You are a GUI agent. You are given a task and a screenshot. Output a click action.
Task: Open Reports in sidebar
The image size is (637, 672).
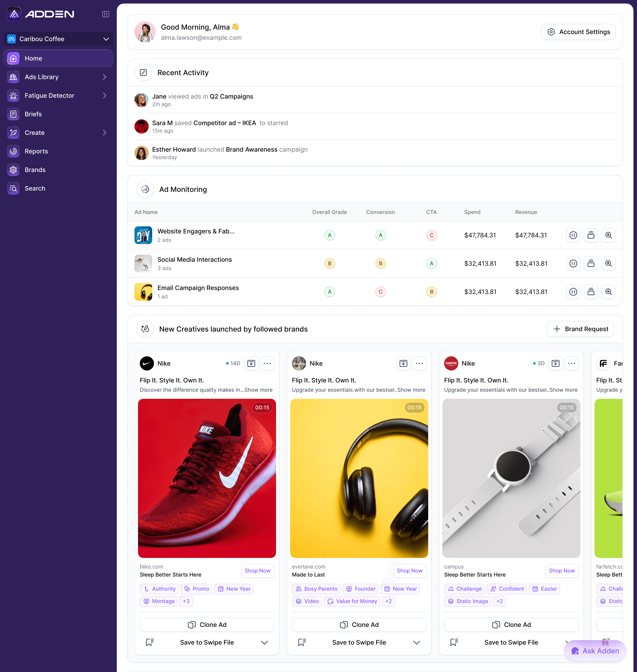point(58,151)
